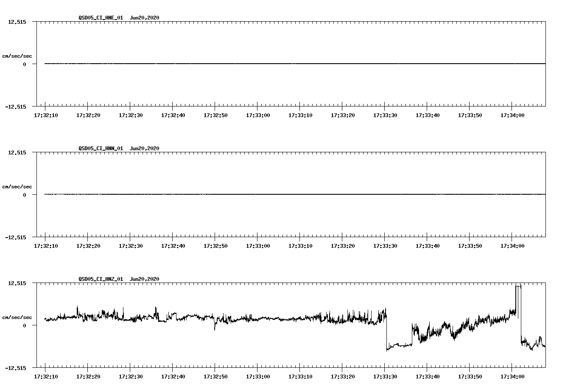Pick time label 17:33:20 under HNN plot
The height and width of the screenshot is (392, 576).
coord(343,246)
